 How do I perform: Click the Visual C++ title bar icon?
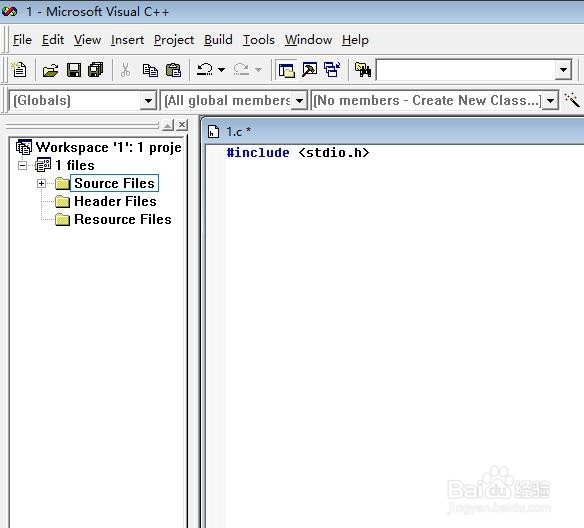point(10,12)
